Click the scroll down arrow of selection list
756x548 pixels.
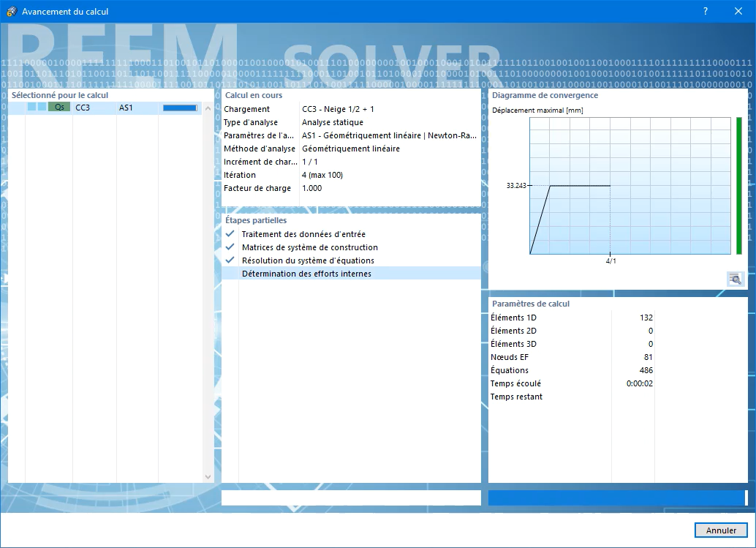[x=208, y=476]
